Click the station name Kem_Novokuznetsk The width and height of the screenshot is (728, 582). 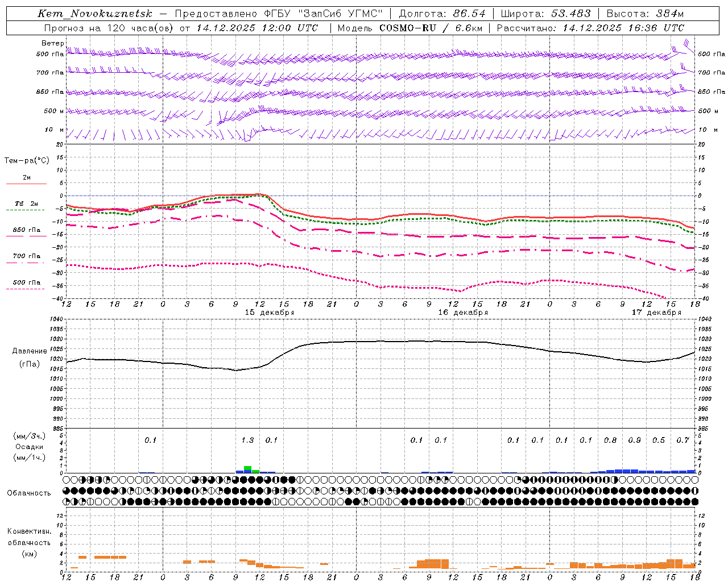click(x=96, y=14)
